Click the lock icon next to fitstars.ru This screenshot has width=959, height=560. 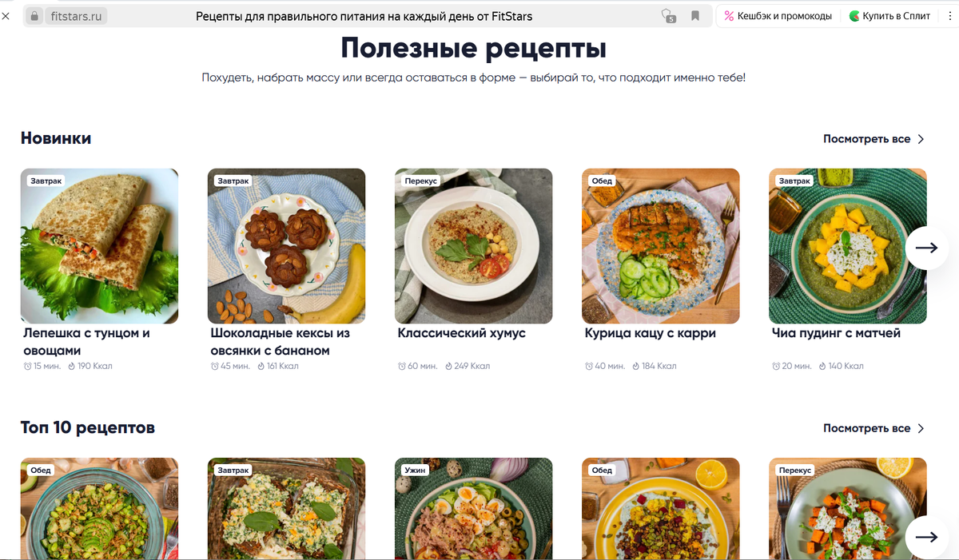34,16
